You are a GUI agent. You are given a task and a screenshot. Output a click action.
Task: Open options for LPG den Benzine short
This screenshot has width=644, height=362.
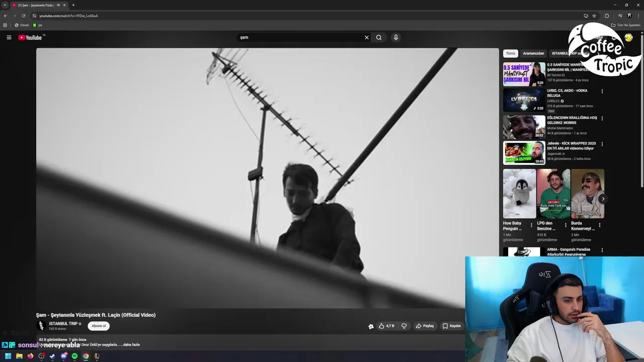pos(566,225)
